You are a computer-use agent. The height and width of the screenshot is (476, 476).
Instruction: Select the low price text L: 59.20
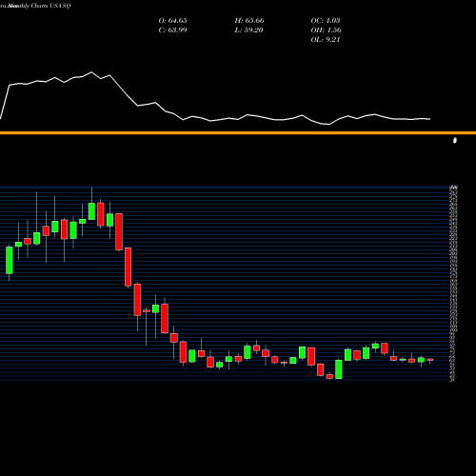point(248,30)
